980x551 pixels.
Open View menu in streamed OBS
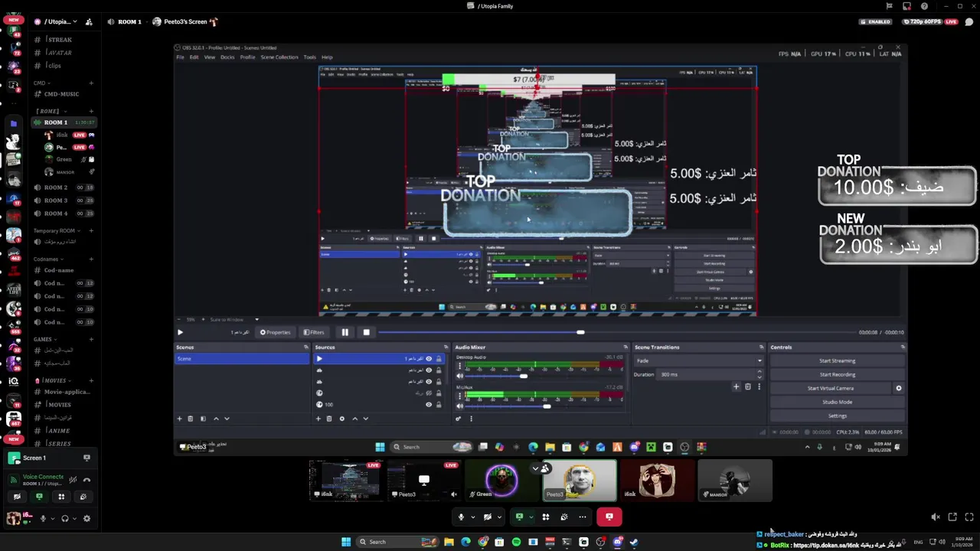pyautogui.click(x=209, y=57)
